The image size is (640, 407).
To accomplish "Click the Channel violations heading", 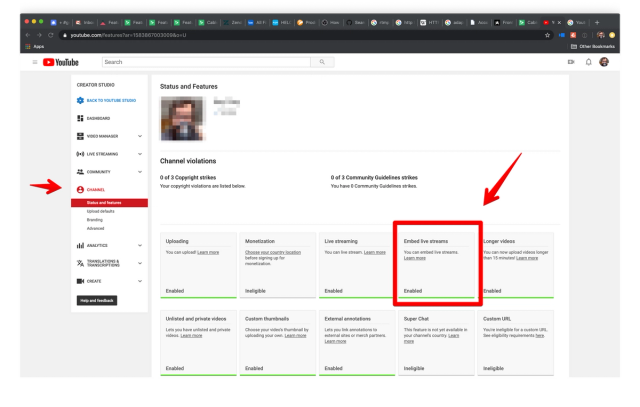I will click(x=188, y=161).
